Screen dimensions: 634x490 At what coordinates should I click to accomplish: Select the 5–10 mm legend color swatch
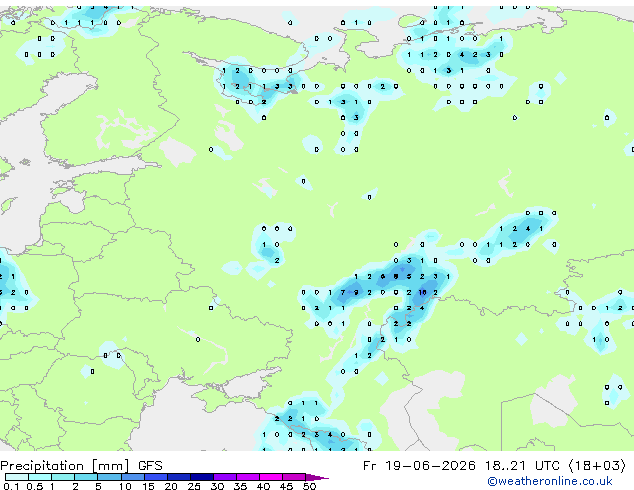(109, 477)
